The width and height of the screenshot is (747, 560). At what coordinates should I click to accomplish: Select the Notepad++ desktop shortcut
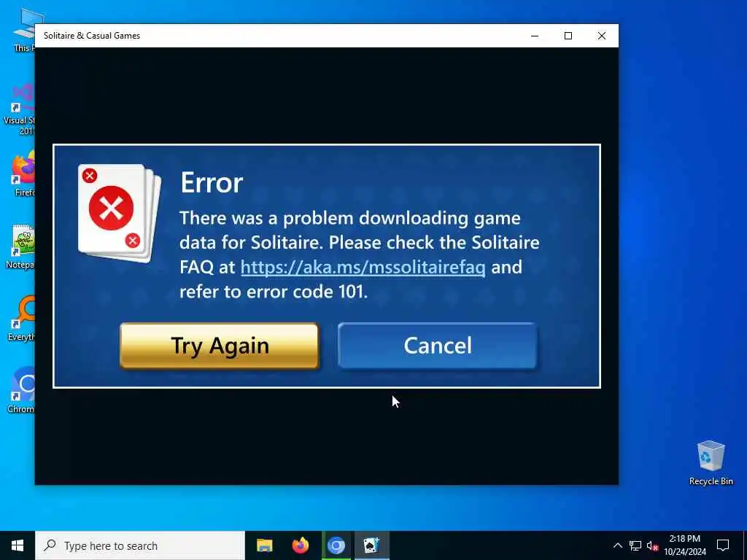coord(19,246)
